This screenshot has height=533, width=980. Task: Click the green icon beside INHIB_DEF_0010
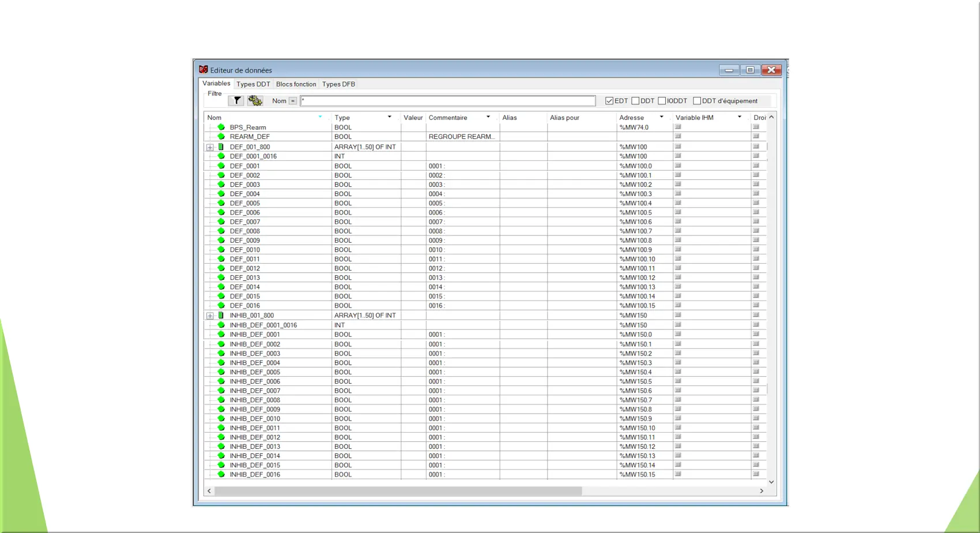click(221, 418)
